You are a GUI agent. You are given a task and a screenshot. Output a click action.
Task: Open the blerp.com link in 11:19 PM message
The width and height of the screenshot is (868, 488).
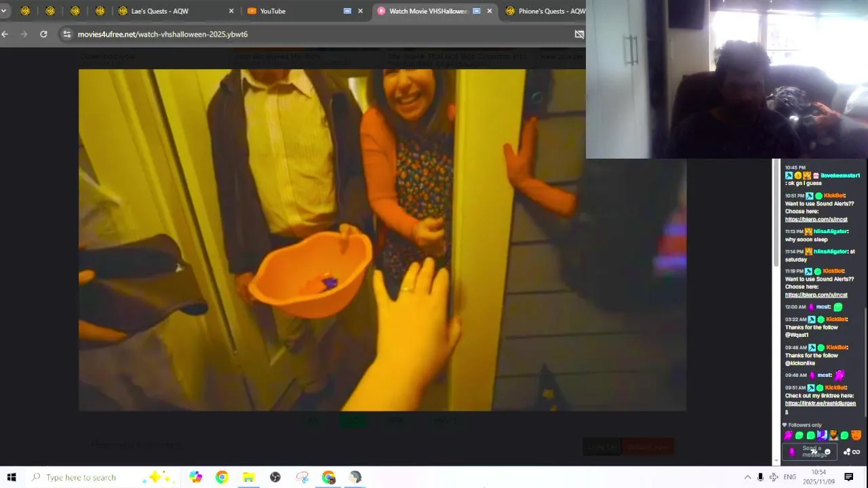pyautogui.click(x=816, y=295)
